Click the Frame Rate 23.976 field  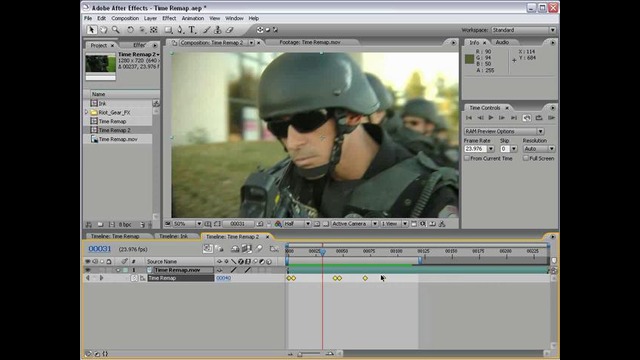(x=476, y=149)
